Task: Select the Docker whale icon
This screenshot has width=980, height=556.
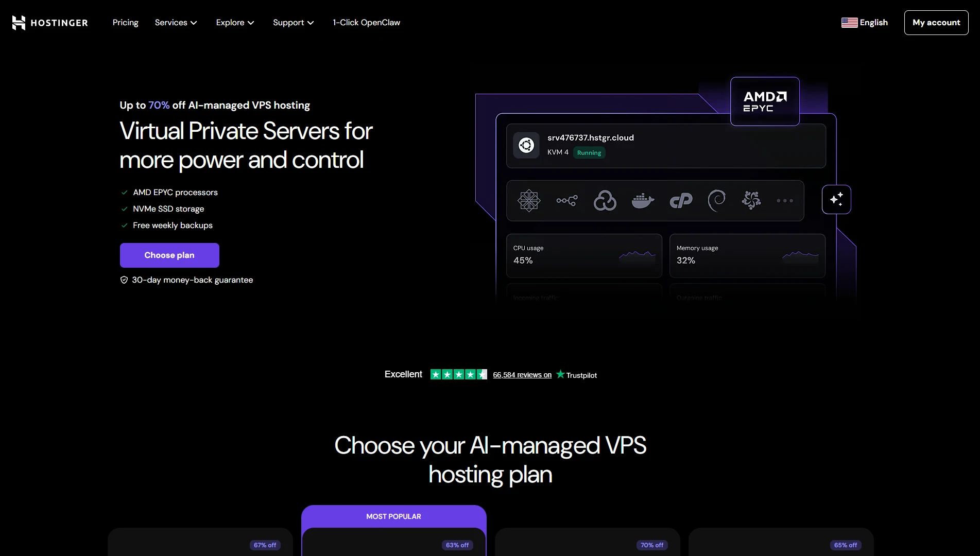Action: tap(643, 201)
